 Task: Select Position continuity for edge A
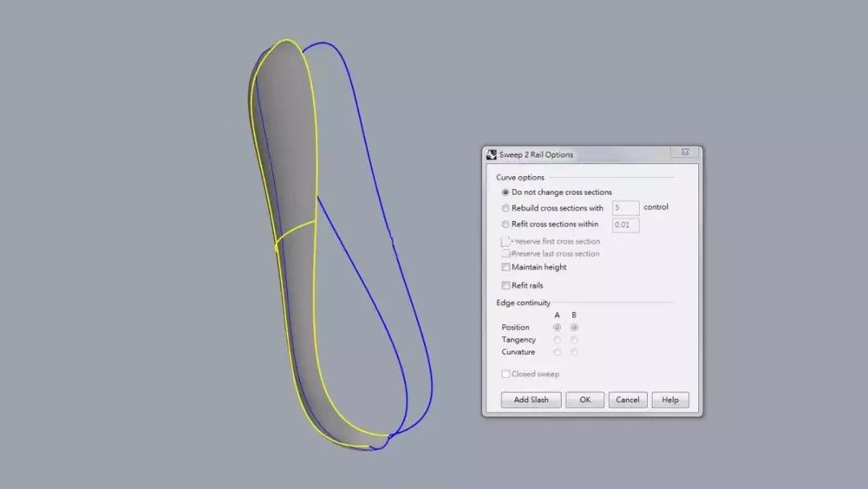[x=557, y=327]
